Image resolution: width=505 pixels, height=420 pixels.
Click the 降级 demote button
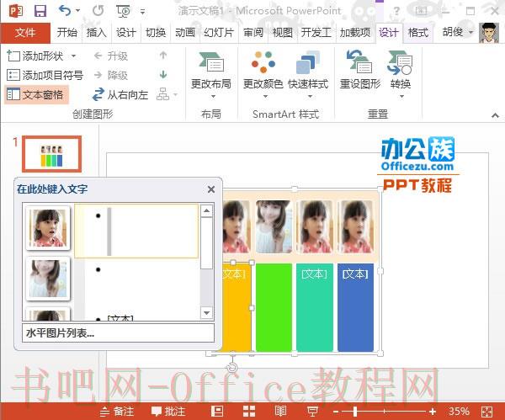click(111, 75)
